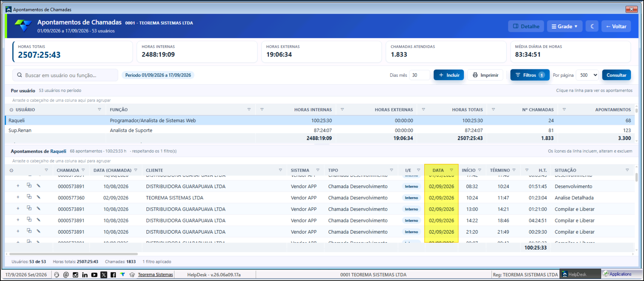
Task: Click the @ email icon in status bar
Action: tap(66, 275)
